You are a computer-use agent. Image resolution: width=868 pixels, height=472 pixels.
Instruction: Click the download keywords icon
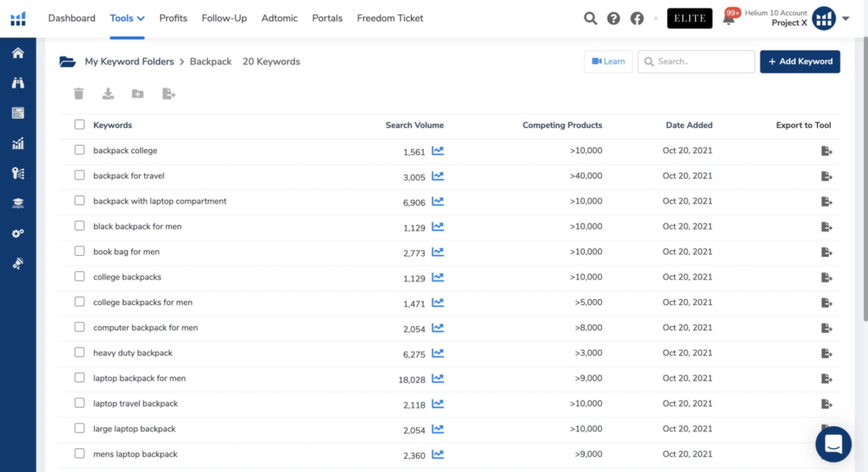click(108, 94)
